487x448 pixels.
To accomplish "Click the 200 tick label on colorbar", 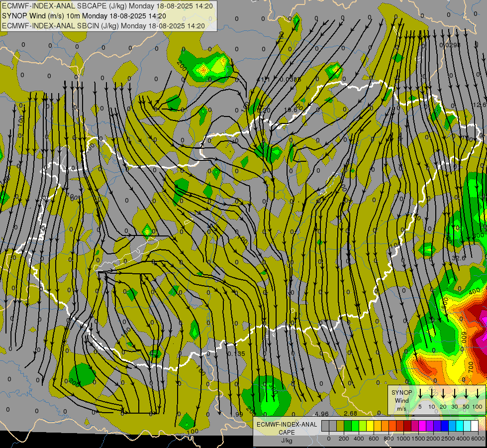I will [344, 439].
